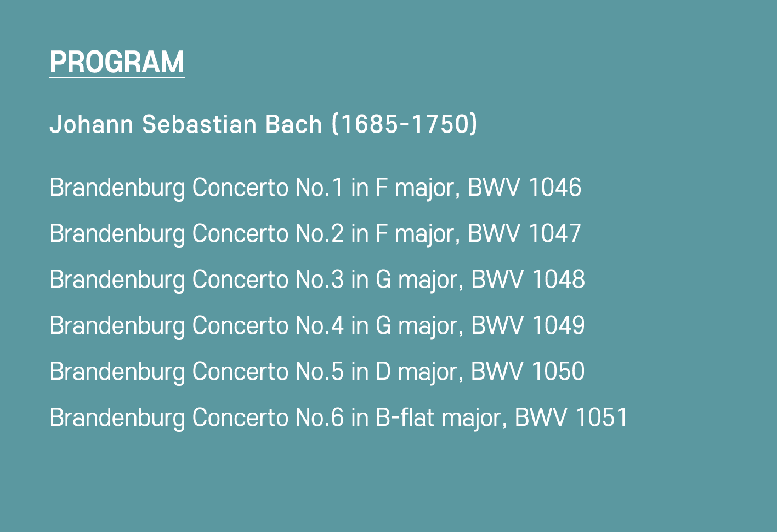Click catalog number BWV 1047
Screen dimensions: 777x532
(524, 234)
